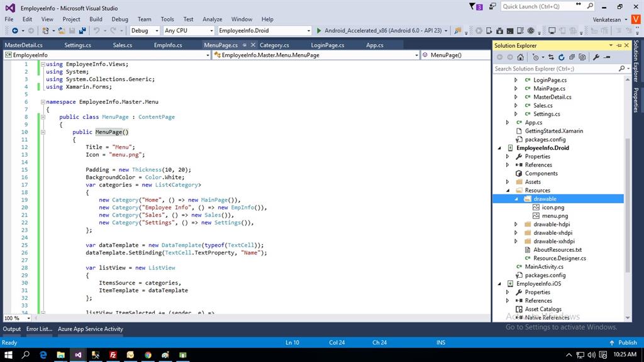Collapse the using directives outline box
The height and width of the screenshot is (362, 644).
pyautogui.click(x=43, y=64)
